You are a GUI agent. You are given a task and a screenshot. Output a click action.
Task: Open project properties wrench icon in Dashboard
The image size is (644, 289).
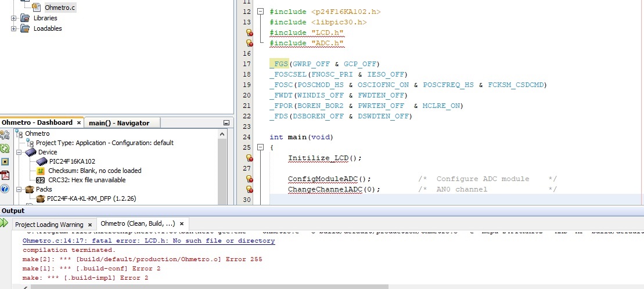(x=4, y=135)
